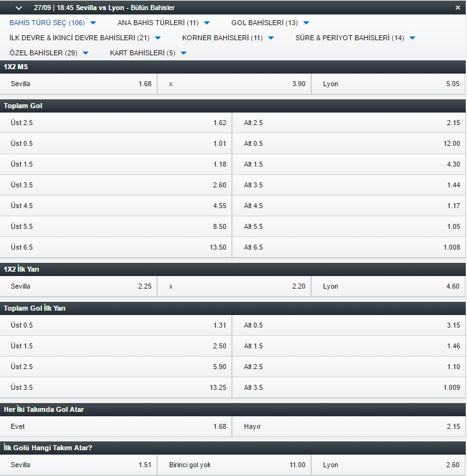This screenshot has height=476, width=467.
Task: Open KART BAHİSLERİ (5) category
Action: click(148, 53)
